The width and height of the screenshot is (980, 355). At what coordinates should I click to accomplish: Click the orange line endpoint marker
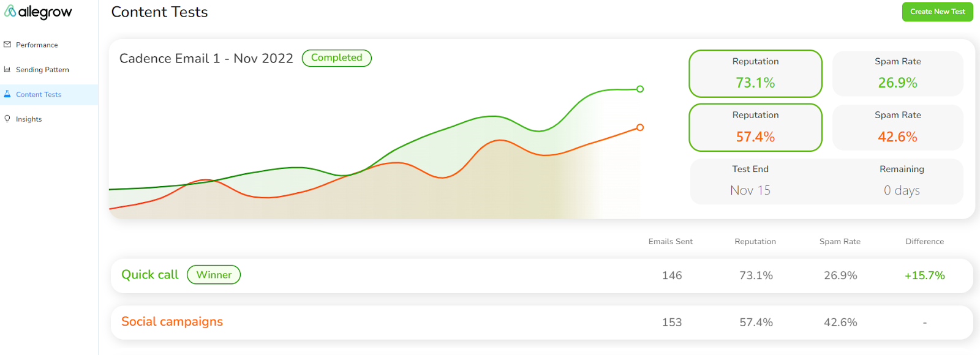click(639, 128)
